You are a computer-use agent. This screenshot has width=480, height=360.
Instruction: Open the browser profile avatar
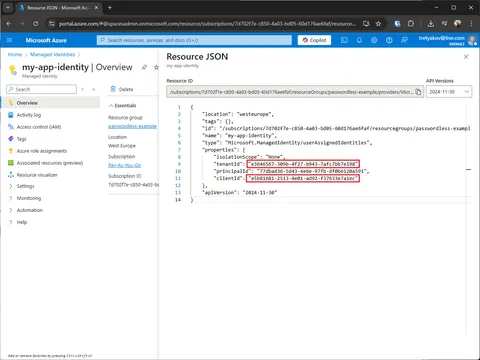(x=458, y=23)
